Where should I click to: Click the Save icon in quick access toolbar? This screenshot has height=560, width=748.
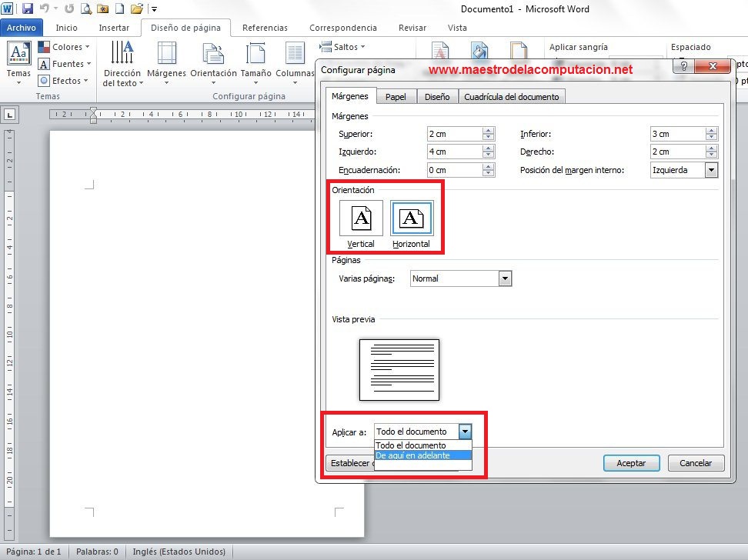[x=27, y=8]
